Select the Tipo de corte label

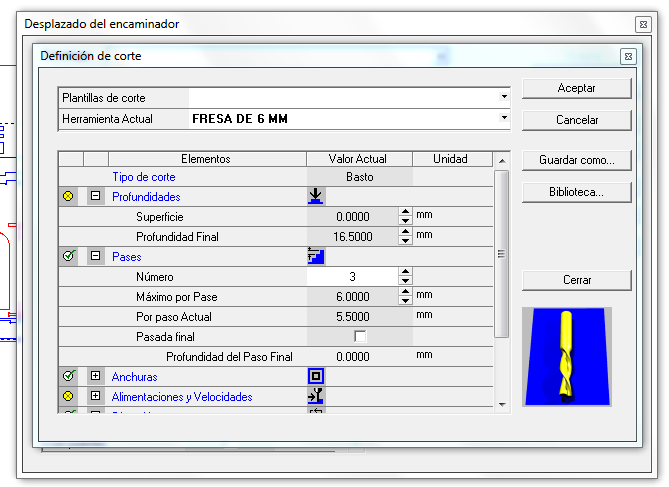tap(144, 177)
